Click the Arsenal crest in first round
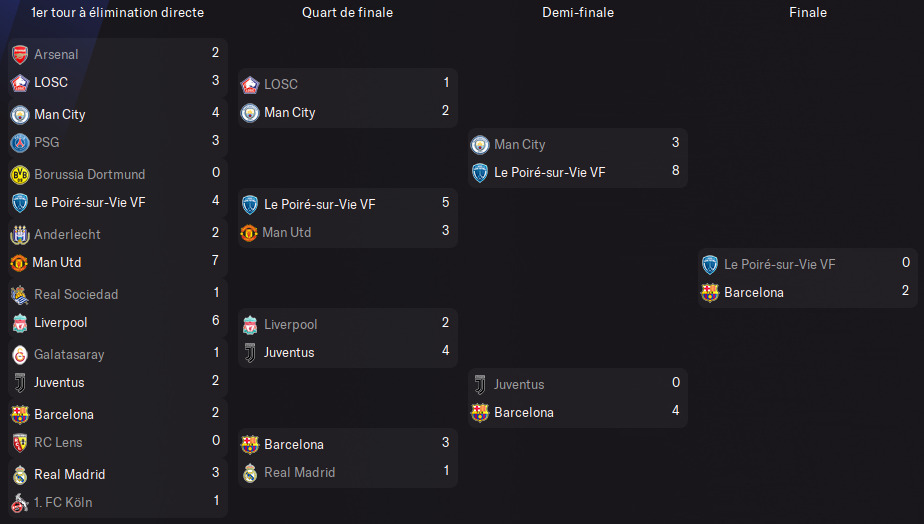Screen dimensions: 924x524 pos(20,54)
